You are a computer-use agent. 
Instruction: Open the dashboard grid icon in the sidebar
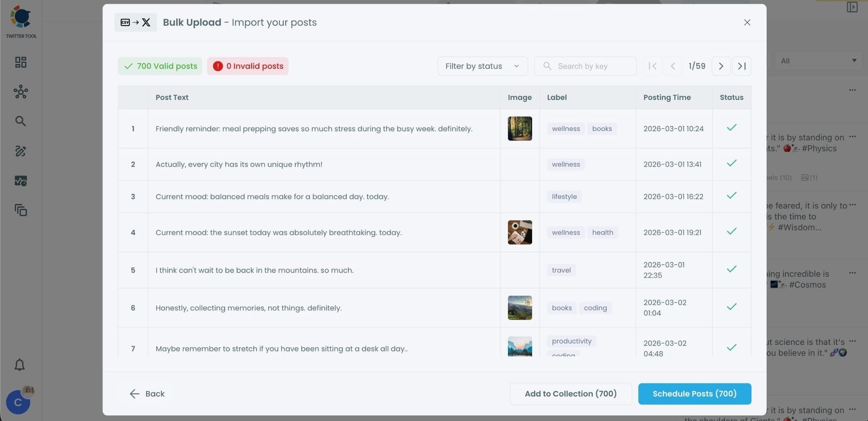click(20, 62)
